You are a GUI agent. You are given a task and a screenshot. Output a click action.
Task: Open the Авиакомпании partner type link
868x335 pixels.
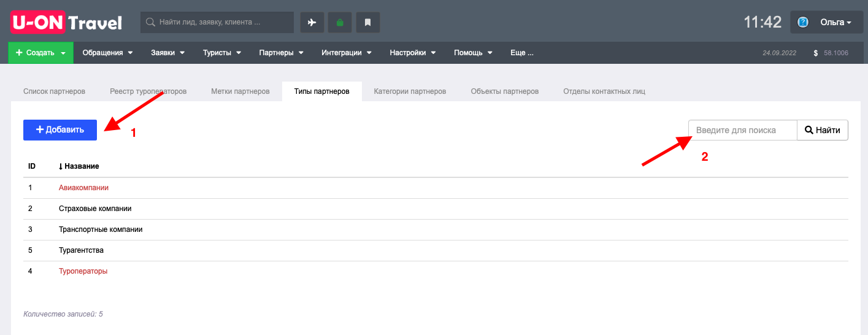pyautogui.click(x=83, y=188)
